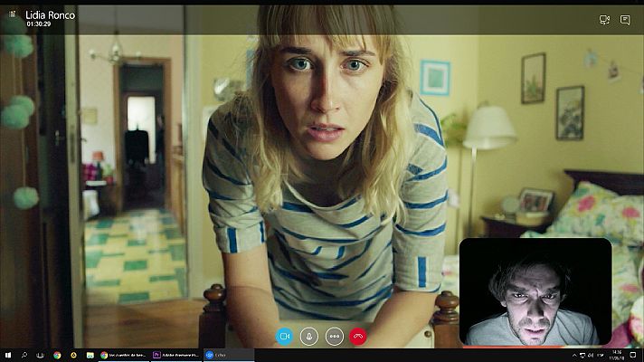Open the Windows Start menu

(x=8, y=356)
